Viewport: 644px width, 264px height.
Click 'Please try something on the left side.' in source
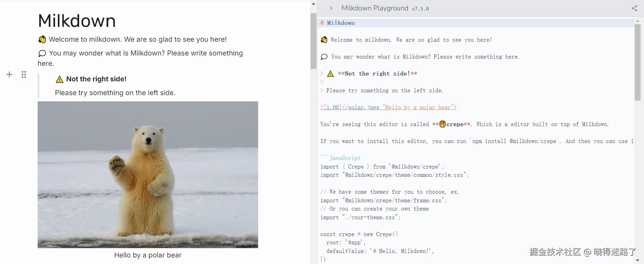[x=384, y=90]
